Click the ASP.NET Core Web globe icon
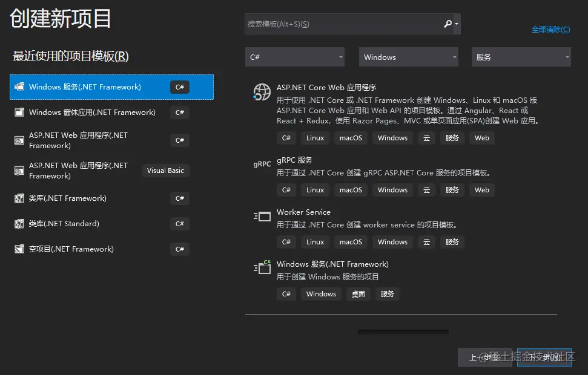 click(262, 92)
